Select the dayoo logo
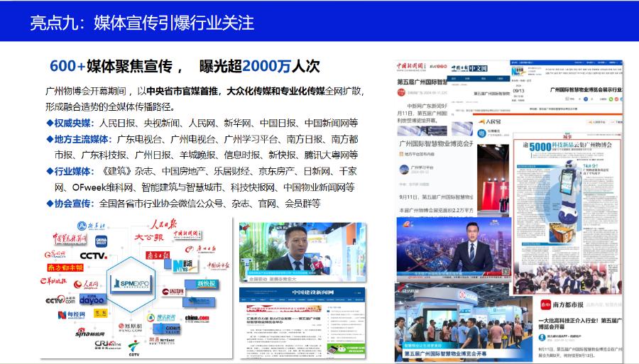This screenshot has width=639, height=364. point(92,299)
